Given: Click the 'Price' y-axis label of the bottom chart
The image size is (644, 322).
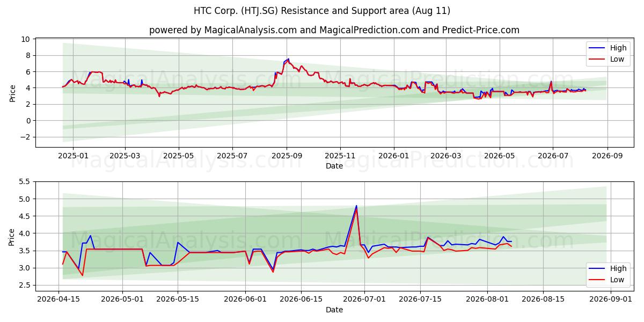Looking at the screenshot, I should (x=12, y=237).
